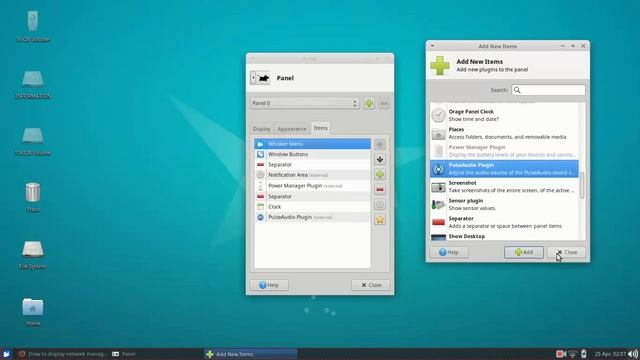Screen dimensions: 640x360
Task: Select Notification Area in panel items list
Action: click(312, 175)
